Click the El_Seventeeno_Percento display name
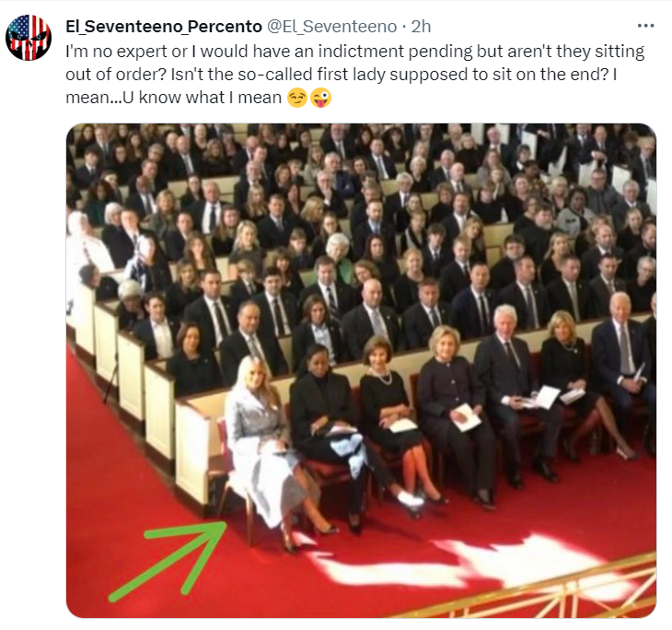This screenshot has width=672, height=630. tap(164, 27)
